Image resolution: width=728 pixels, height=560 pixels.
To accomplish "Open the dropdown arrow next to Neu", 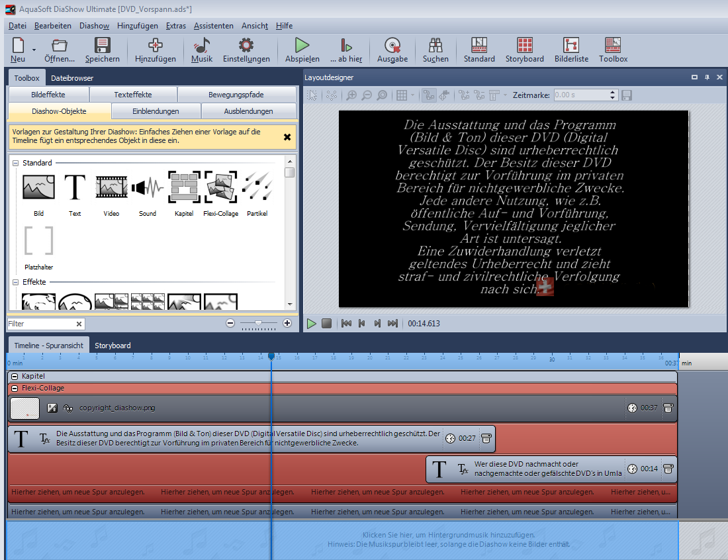I will tap(34, 49).
